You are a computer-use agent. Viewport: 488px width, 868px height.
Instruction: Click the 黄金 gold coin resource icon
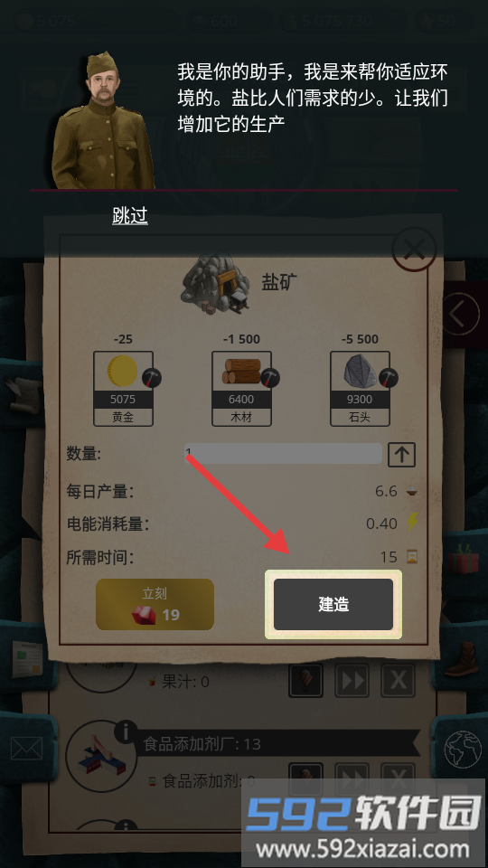(x=122, y=371)
